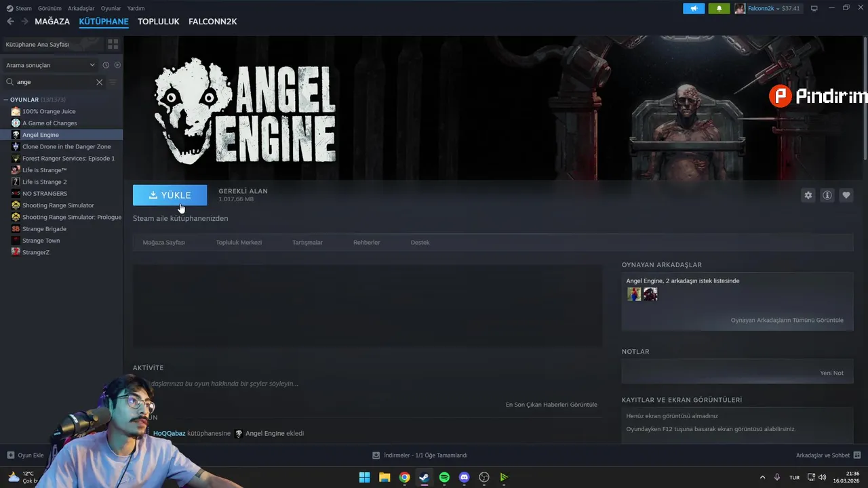Open Mağaza Sayfası link

[x=164, y=243]
